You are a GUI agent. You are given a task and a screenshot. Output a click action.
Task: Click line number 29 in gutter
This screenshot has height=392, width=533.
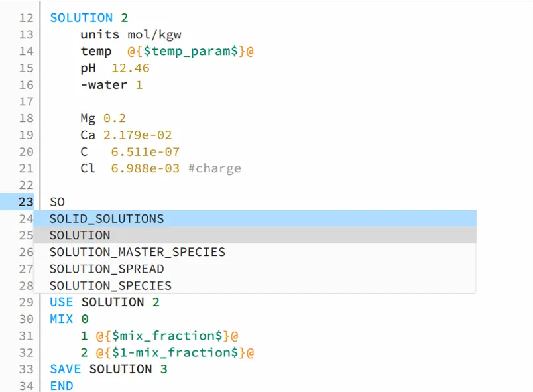[x=26, y=302]
